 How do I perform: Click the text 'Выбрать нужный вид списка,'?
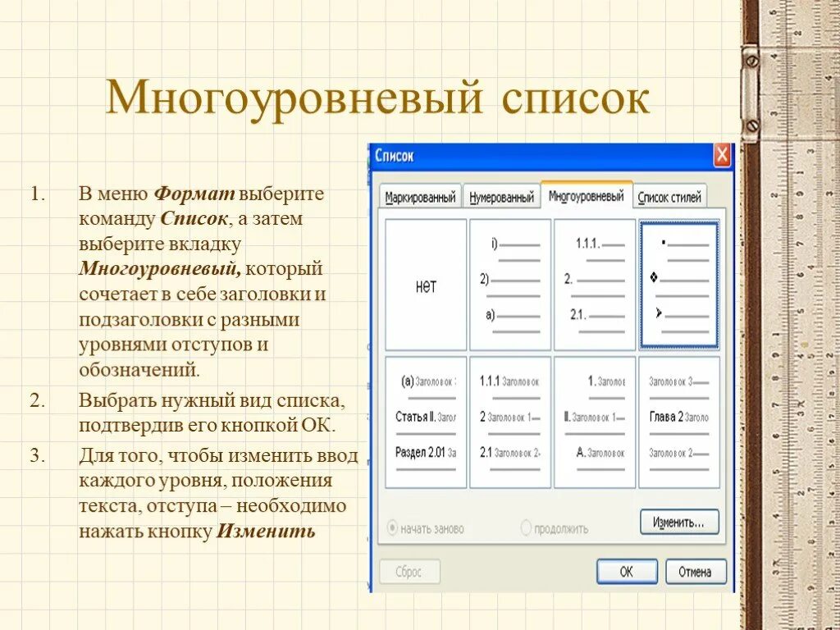(212, 400)
